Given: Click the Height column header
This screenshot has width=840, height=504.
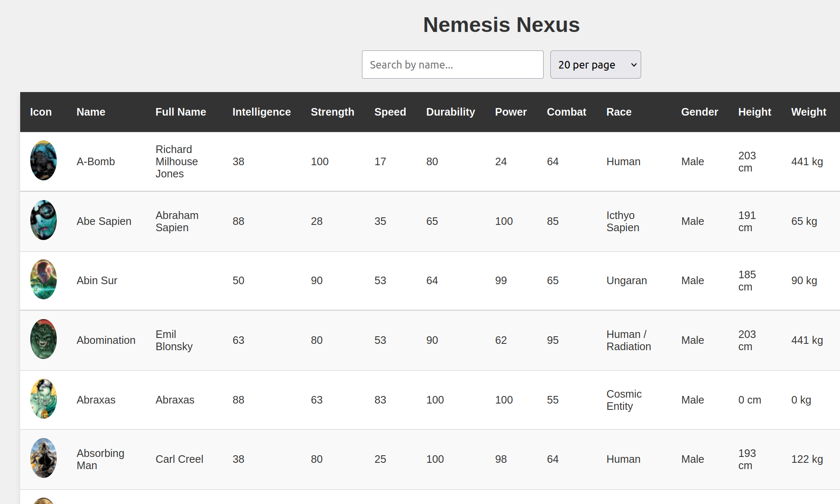Looking at the screenshot, I should coord(754,112).
